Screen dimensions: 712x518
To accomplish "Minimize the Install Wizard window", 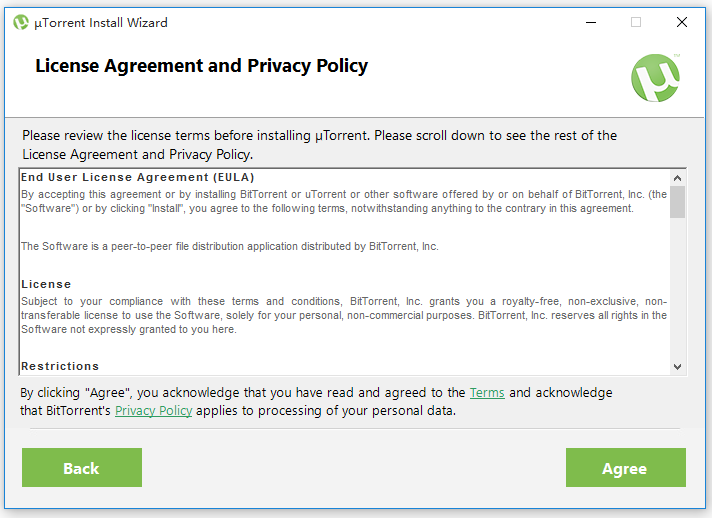I will coord(590,22).
